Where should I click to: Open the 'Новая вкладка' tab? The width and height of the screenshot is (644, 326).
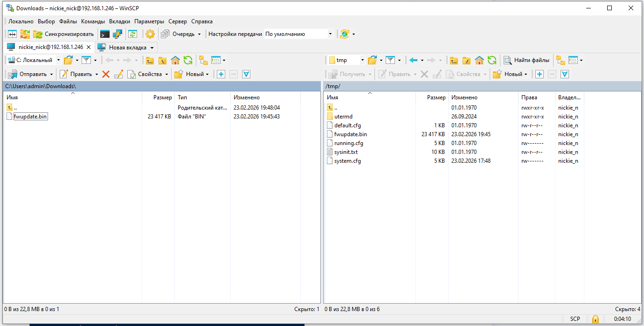point(127,47)
